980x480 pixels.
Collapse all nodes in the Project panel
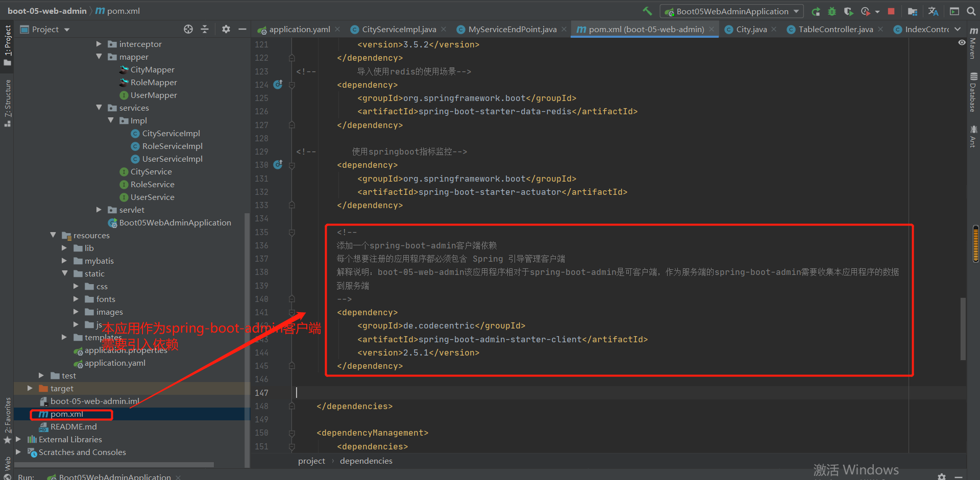[x=205, y=29]
